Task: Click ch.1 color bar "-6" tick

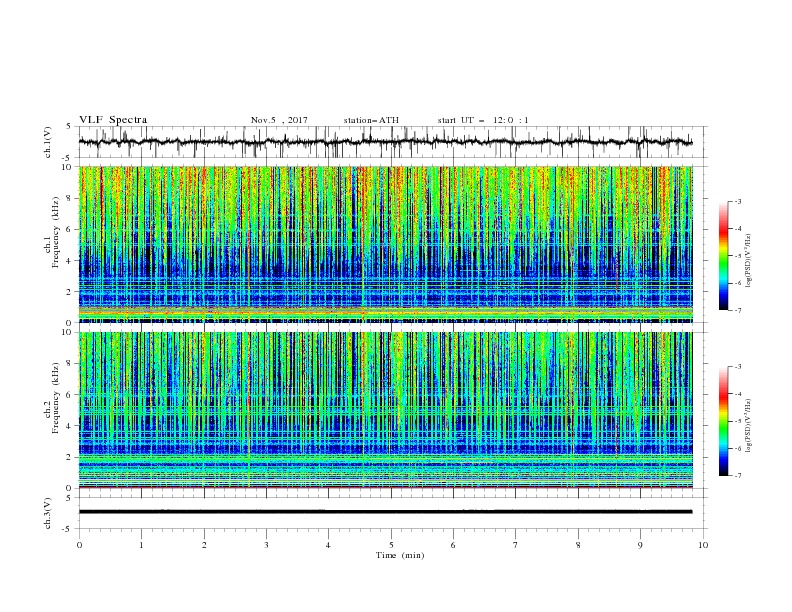Action: click(738, 283)
